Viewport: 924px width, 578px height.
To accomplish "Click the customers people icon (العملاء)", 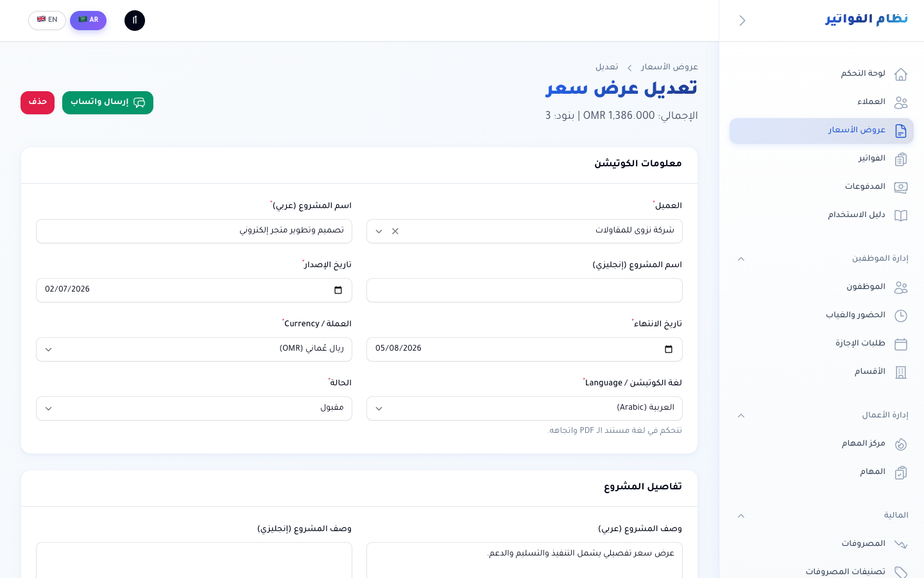I will pos(901,103).
